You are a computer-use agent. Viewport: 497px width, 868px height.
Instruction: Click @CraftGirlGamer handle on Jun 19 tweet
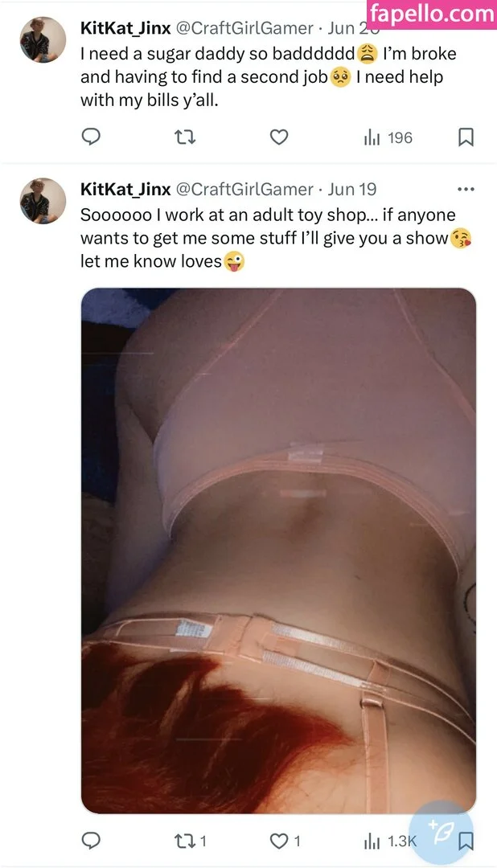point(244,190)
